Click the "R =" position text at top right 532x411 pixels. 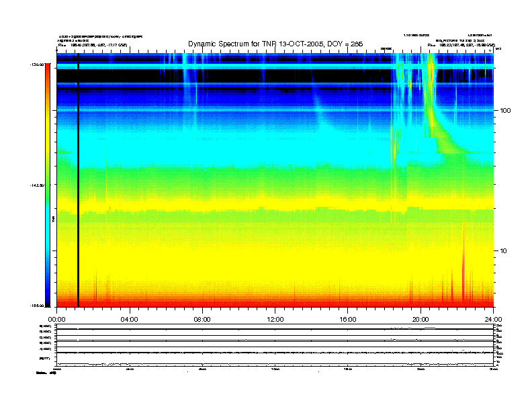click(461, 45)
